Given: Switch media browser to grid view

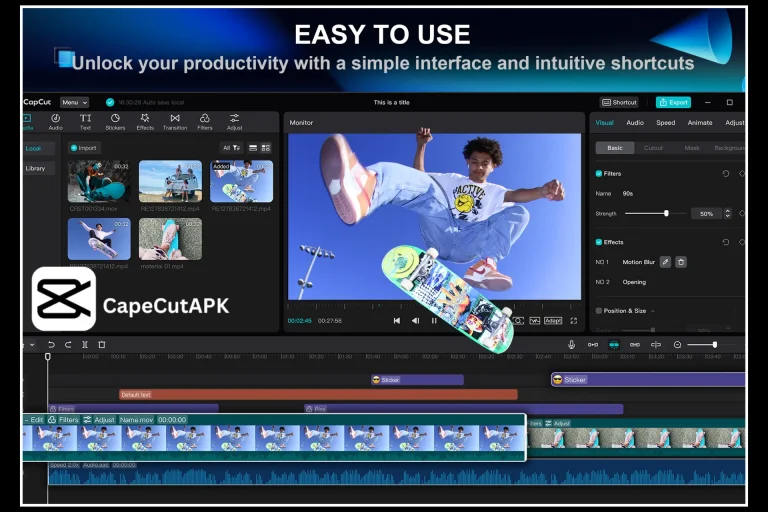Looking at the screenshot, I should (x=266, y=148).
